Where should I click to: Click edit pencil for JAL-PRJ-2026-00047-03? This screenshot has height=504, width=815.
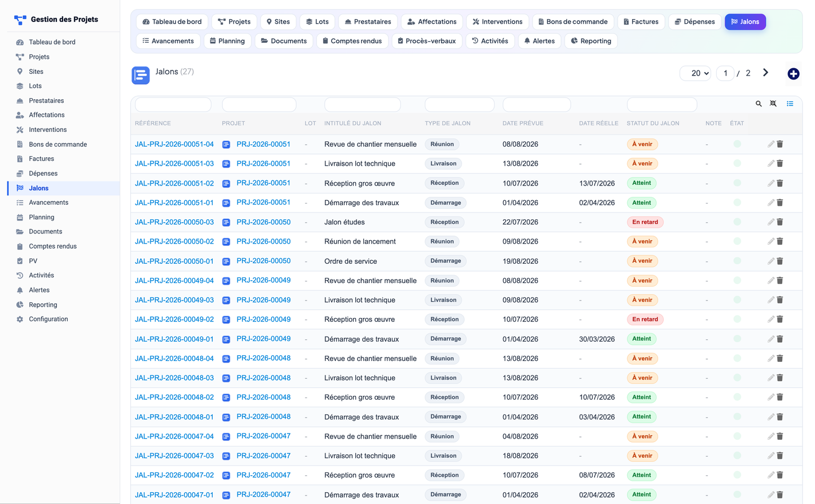point(771,456)
